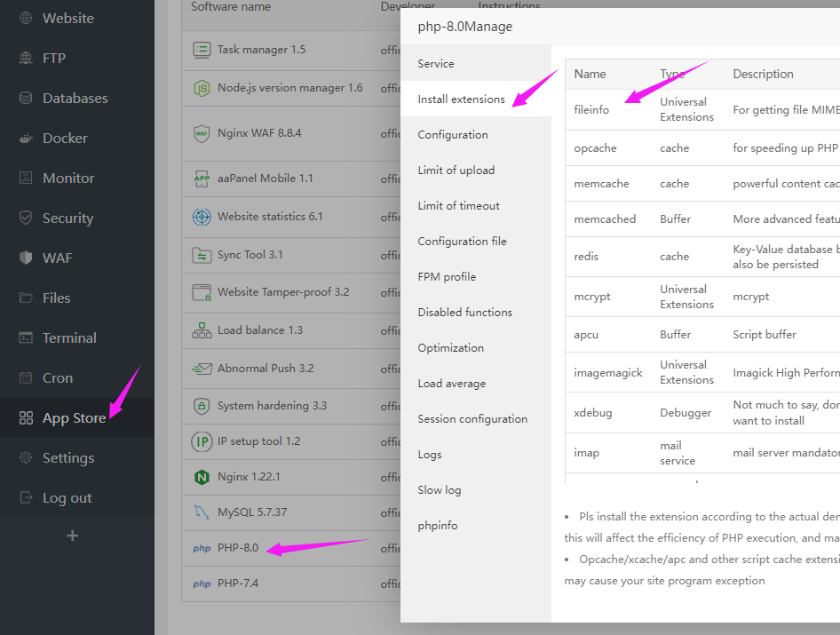Click the Name column header

[x=590, y=74]
